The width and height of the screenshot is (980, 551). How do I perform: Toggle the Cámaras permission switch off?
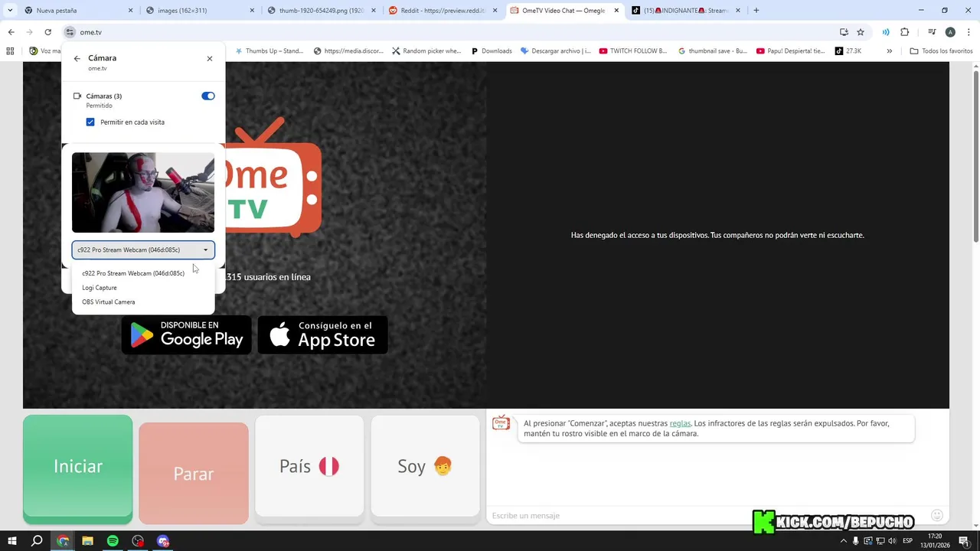point(208,96)
